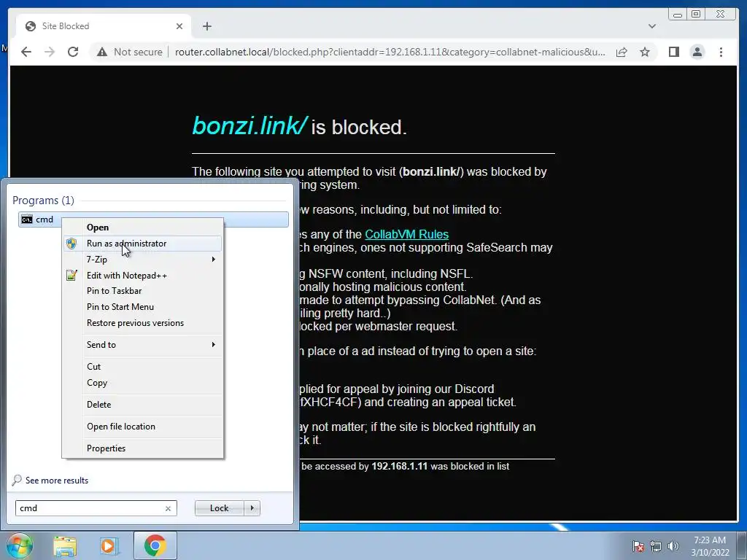Bookmark this tab with the star
The width and height of the screenshot is (747, 560).
click(x=645, y=52)
